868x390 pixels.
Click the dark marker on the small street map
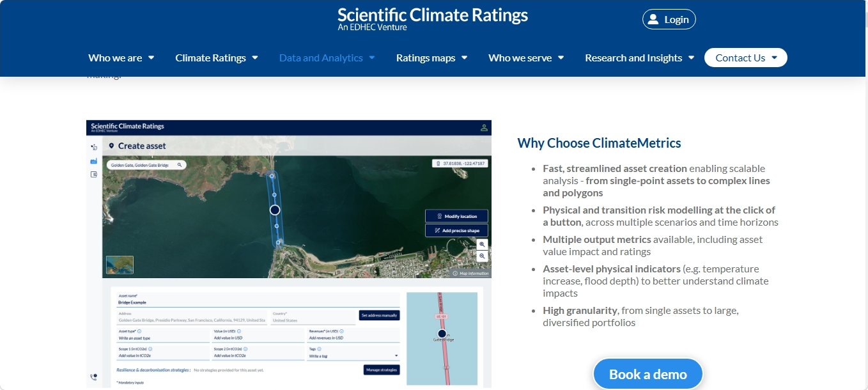click(442, 334)
